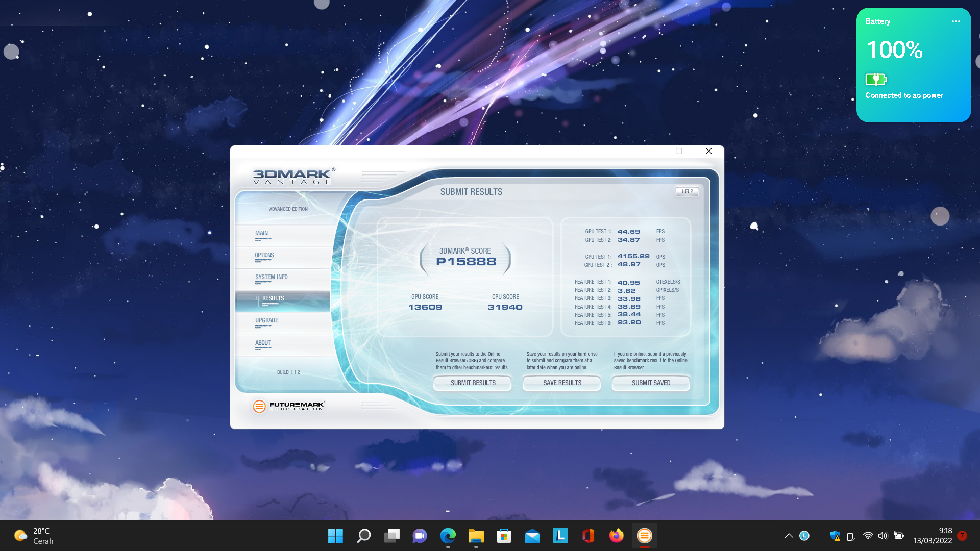Open File Explorer from taskbar
Image resolution: width=980 pixels, height=551 pixels.
click(x=476, y=536)
